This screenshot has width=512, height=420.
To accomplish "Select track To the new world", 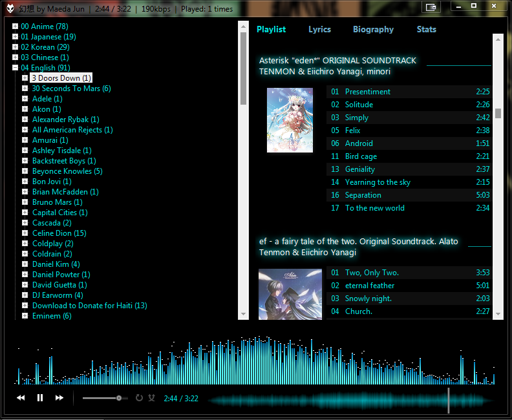I will pyautogui.click(x=409, y=208).
